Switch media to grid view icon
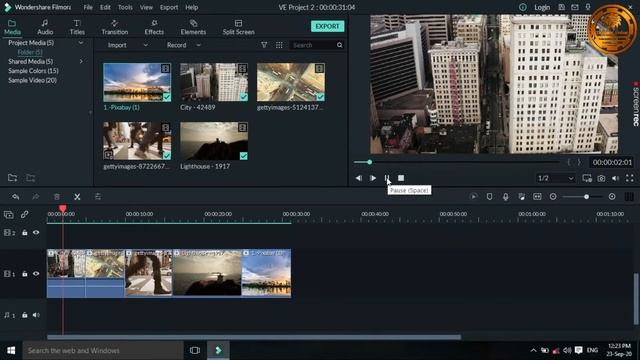This screenshot has width=640, height=360. (279, 45)
